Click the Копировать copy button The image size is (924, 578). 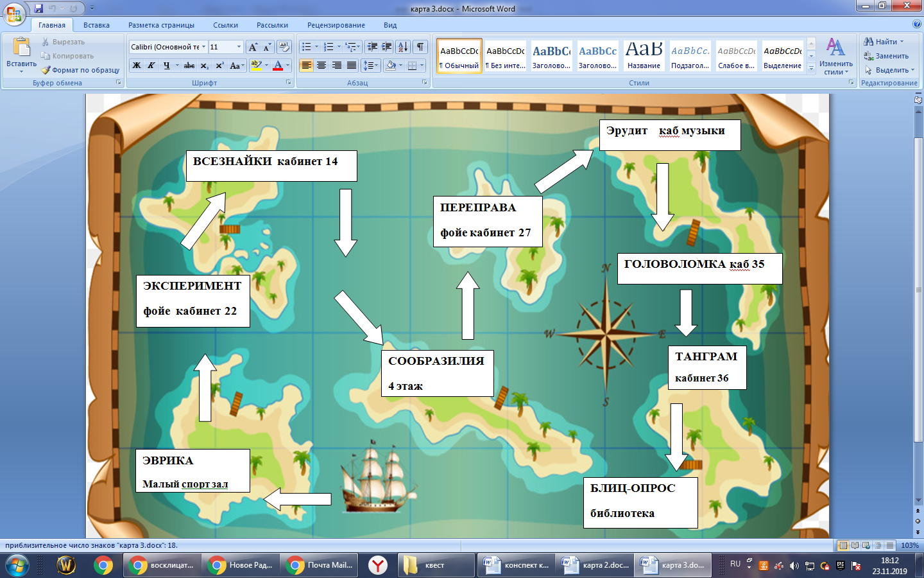pos(67,56)
